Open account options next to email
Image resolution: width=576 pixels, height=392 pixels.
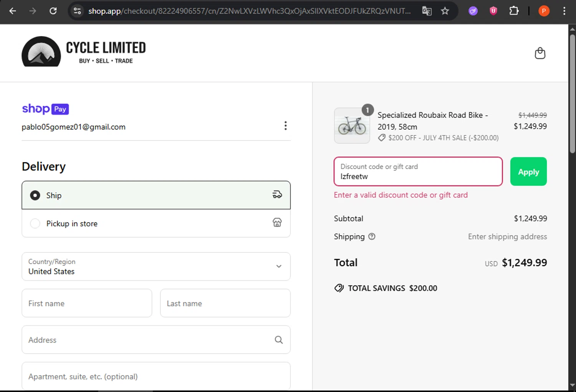point(285,126)
